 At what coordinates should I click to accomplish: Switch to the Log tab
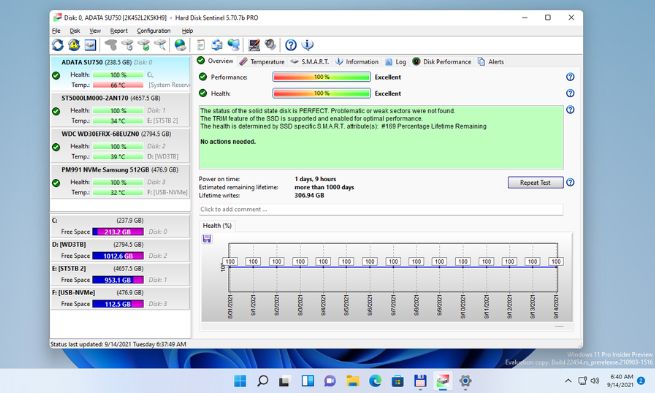coord(395,61)
